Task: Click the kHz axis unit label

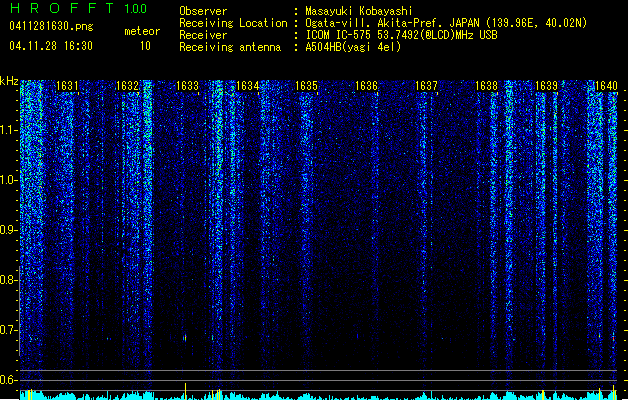Action: click(9, 81)
